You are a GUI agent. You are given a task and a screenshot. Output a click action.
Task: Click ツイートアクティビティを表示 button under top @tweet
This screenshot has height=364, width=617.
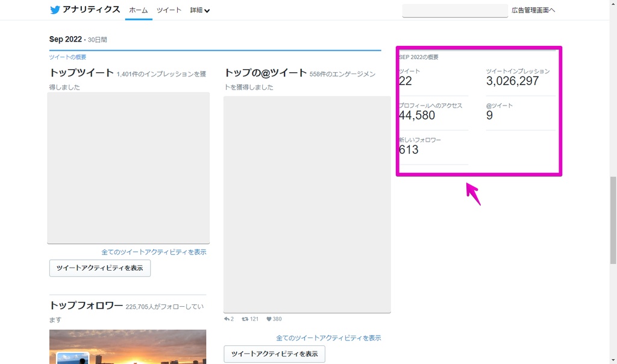[274, 354]
